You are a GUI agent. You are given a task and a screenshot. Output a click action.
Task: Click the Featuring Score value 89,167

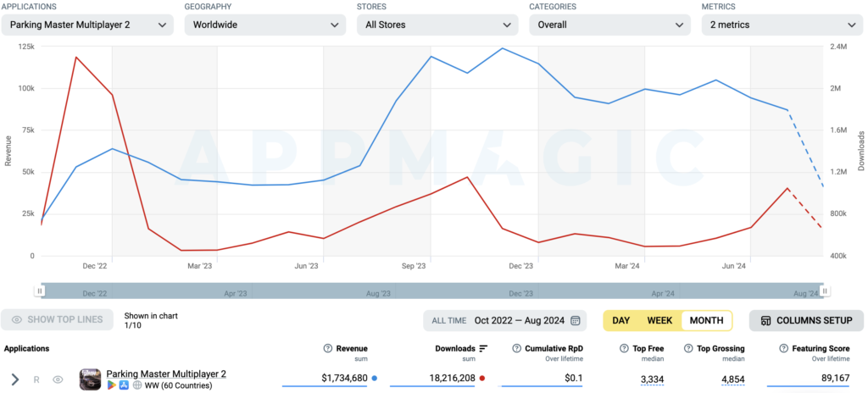834,378
